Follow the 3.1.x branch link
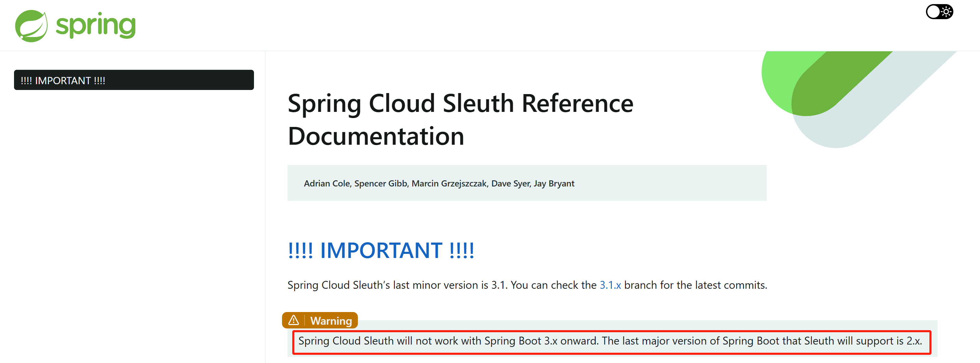The width and height of the screenshot is (980, 363). (x=610, y=285)
